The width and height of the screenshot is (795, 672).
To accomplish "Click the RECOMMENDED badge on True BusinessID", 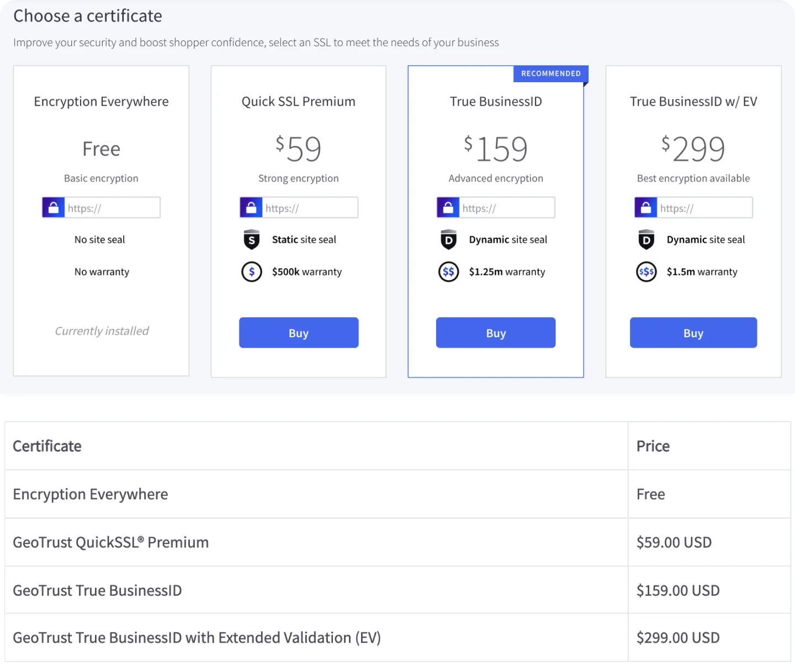I will click(550, 73).
